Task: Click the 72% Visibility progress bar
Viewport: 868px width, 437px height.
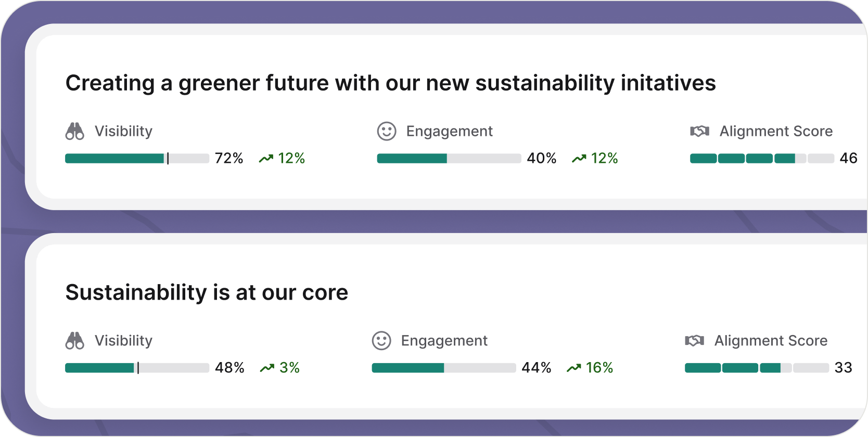Action: click(137, 159)
